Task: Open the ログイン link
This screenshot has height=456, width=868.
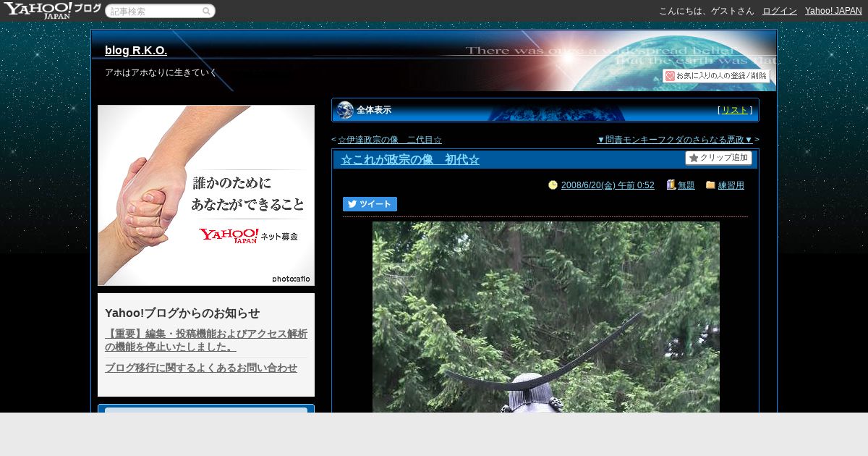Action: [780, 11]
